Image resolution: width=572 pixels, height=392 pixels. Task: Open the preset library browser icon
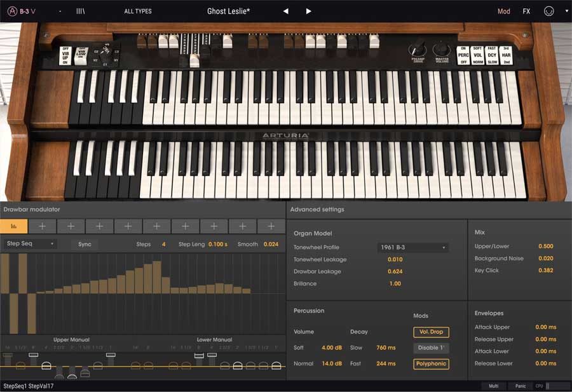tap(81, 11)
